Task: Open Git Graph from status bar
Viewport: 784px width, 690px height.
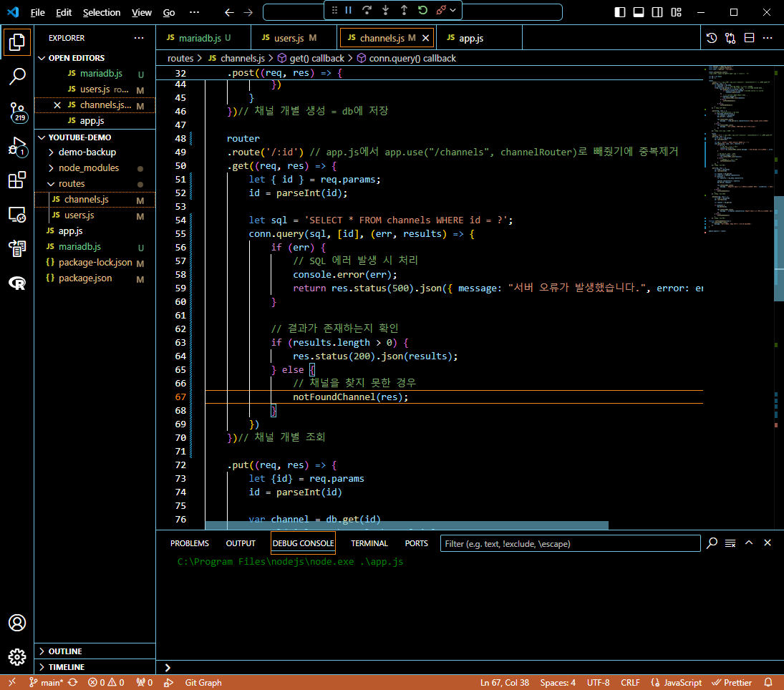Action: point(203,683)
